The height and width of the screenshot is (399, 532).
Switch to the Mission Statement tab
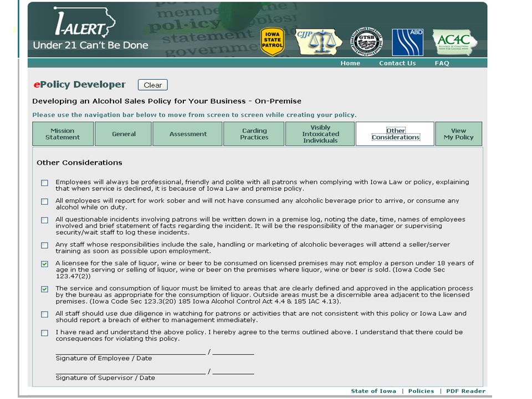click(63, 134)
